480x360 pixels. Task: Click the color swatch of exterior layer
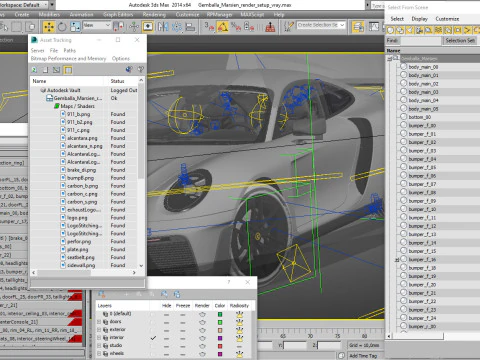(220, 330)
